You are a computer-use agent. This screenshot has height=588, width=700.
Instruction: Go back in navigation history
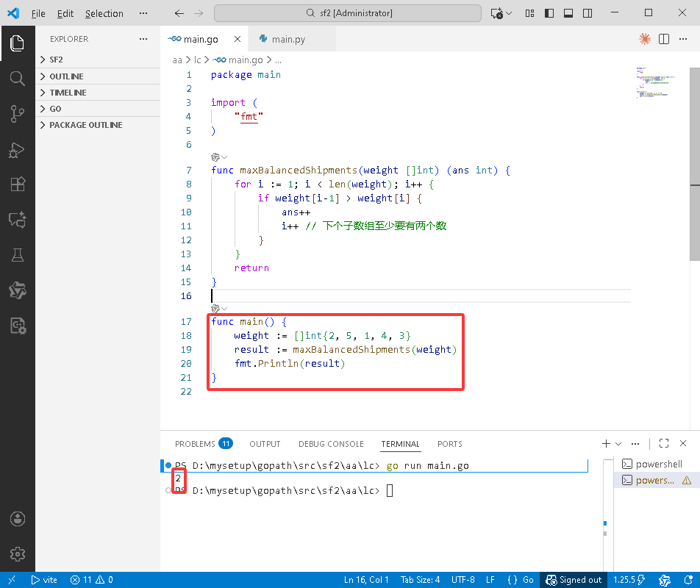(x=179, y=13)
